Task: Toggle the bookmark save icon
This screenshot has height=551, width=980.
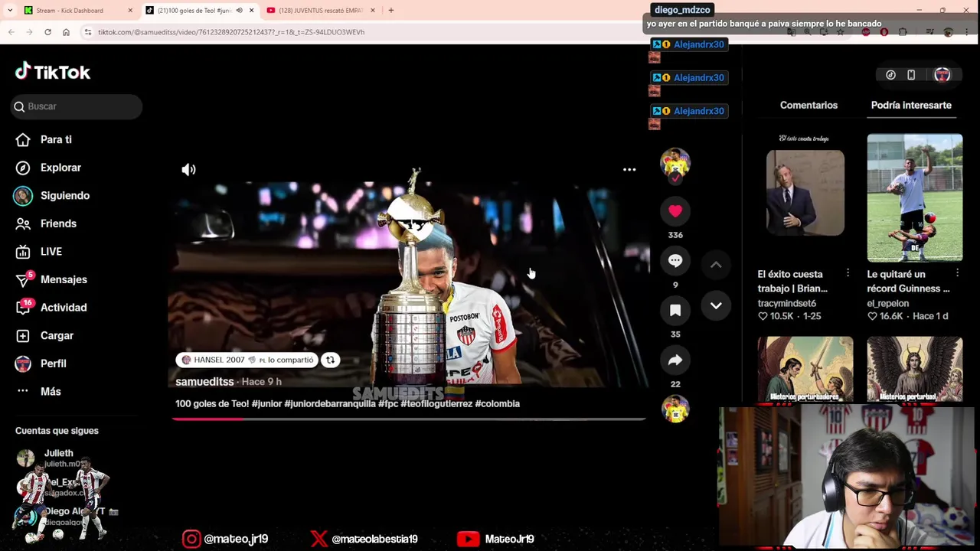Action: (675, 311)
